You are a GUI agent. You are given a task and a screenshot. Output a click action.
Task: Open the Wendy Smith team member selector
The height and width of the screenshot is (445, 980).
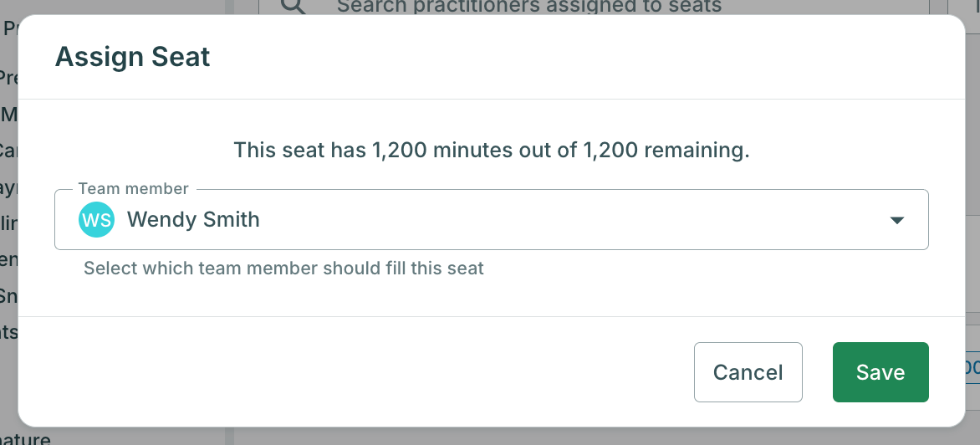pyautogui.click(x=491, y=219)
